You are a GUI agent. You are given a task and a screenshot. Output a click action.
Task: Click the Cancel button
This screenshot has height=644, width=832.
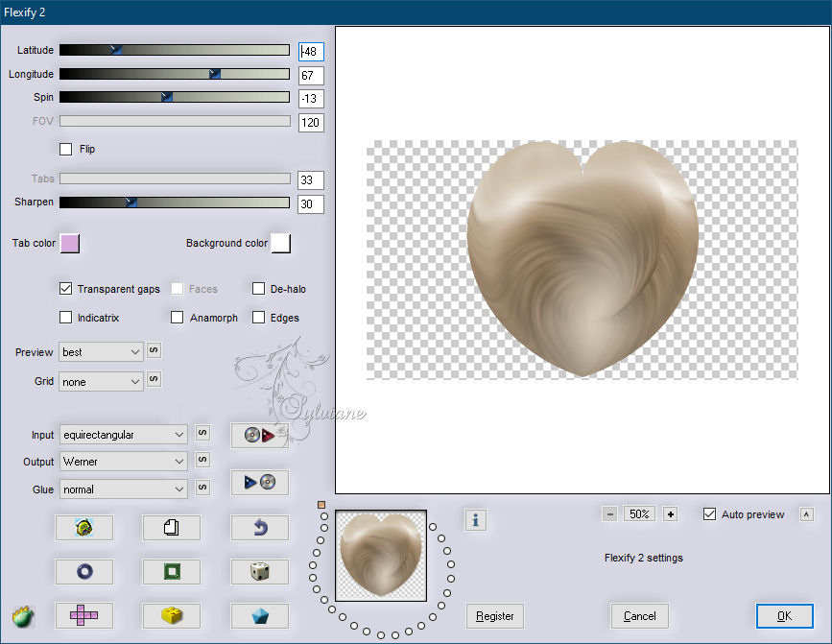click(639, 616)
